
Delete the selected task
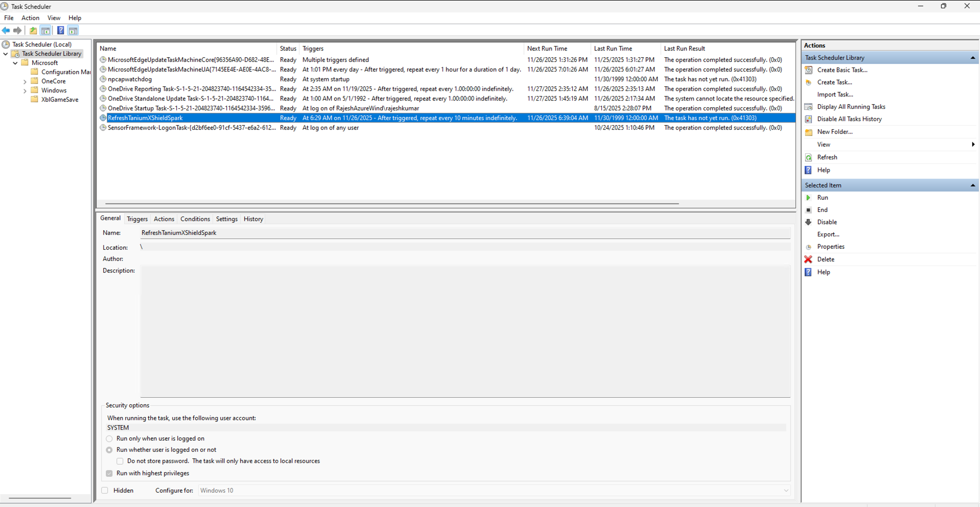pos(826,259)
